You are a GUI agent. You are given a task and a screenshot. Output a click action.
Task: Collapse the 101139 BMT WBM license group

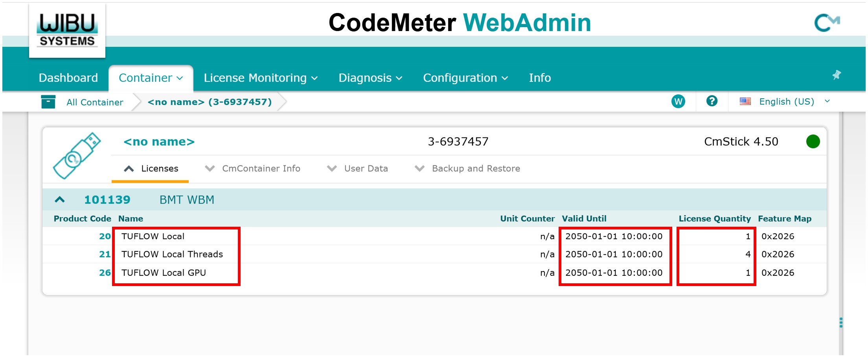pos(59,200)
